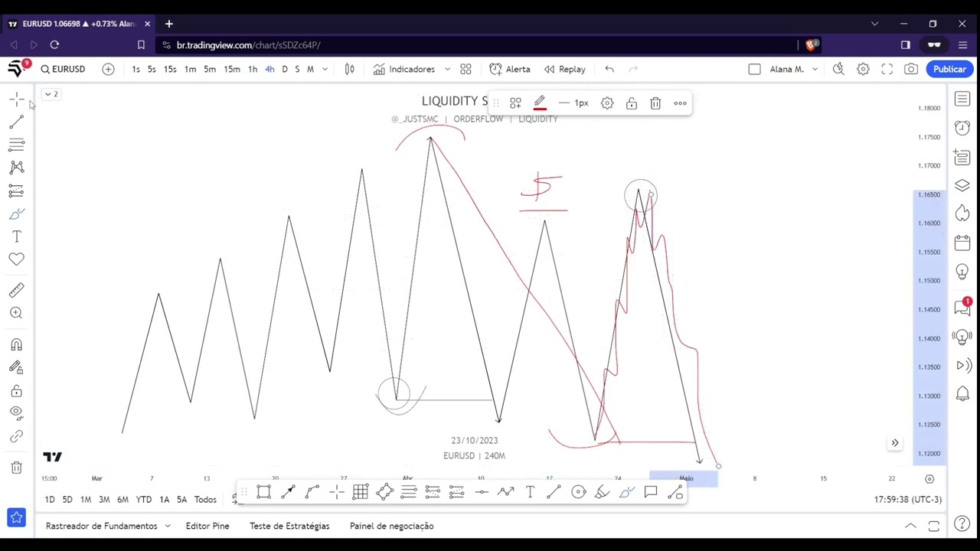
Task: Switch to the 5s timeframe
Action: tap(152, 69)
